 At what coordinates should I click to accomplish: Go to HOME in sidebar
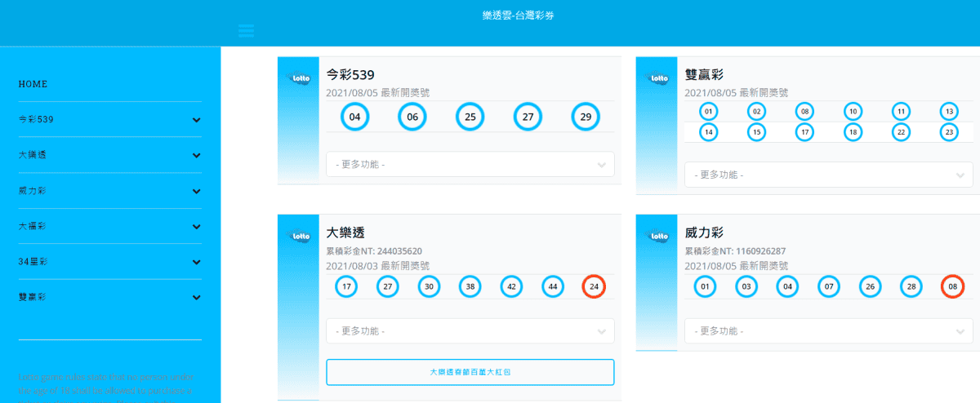pos(33,84)
